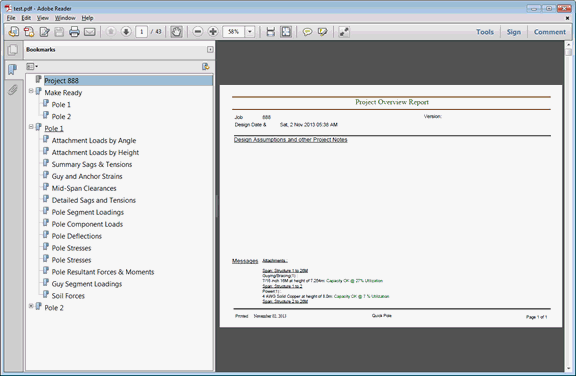Click the edit/sign document toolbar icon
The image size is (576, 376).
click(44, 32)
